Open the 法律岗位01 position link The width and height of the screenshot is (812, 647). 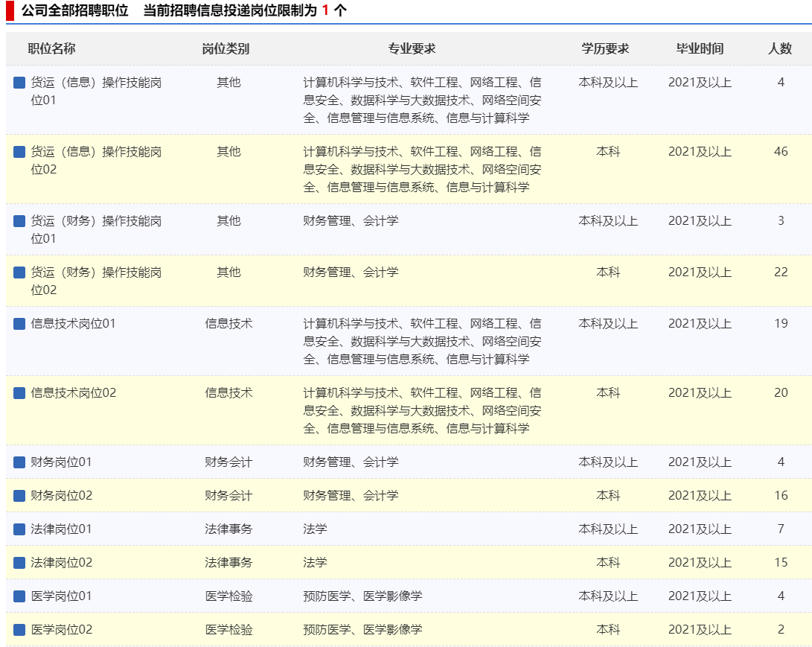tap(62, 529)
